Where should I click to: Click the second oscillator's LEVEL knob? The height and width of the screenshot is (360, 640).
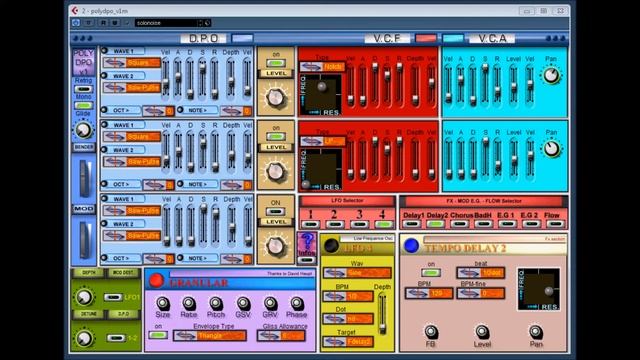click(x=276, y=171)
